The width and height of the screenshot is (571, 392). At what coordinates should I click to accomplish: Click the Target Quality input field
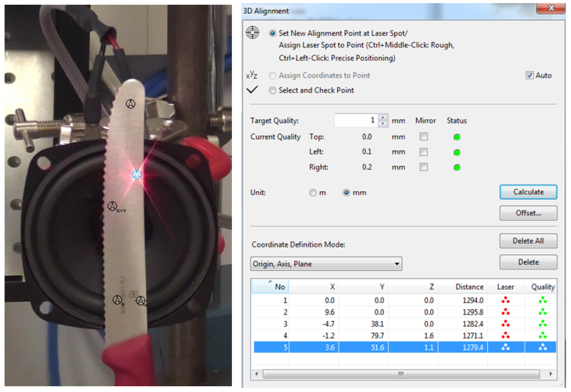coord(356,120)
